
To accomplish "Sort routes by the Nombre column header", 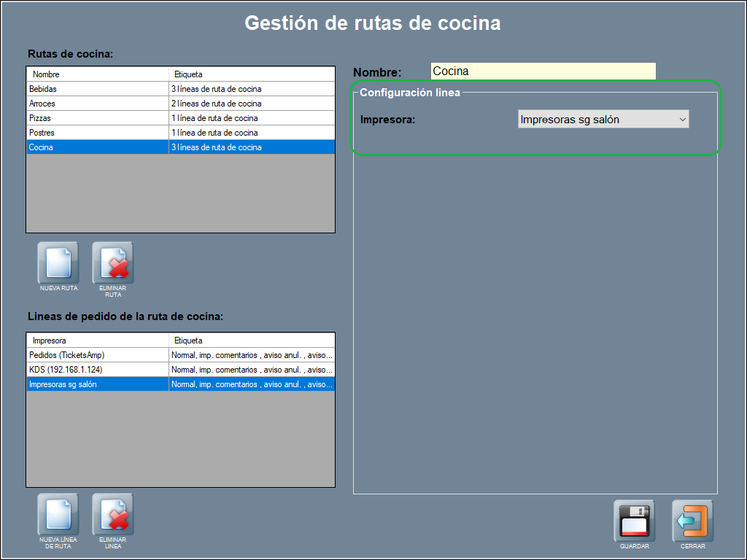I will 98,74.
